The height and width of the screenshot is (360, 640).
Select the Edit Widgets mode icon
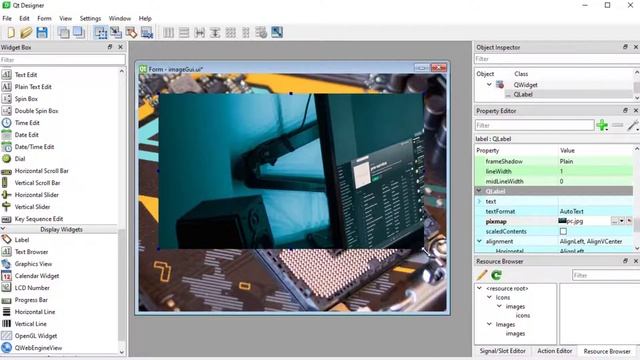pyautogui.click(x=100, y=32)
